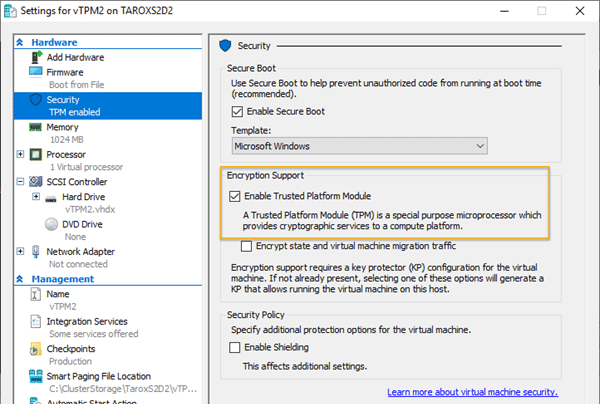Expand the Processor node

pos(20,154)
